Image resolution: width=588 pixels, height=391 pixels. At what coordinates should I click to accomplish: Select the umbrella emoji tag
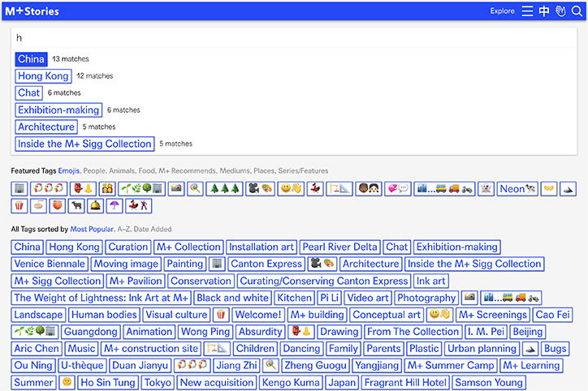click(115, 205)
